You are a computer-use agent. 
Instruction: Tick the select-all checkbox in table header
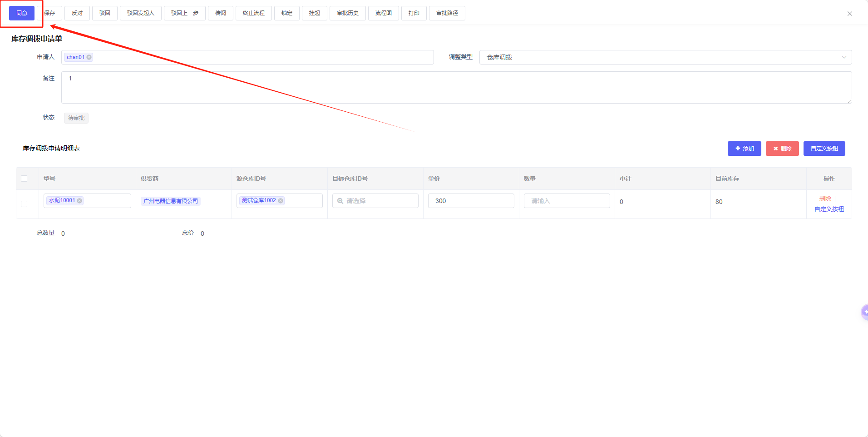tap(24, 179)
